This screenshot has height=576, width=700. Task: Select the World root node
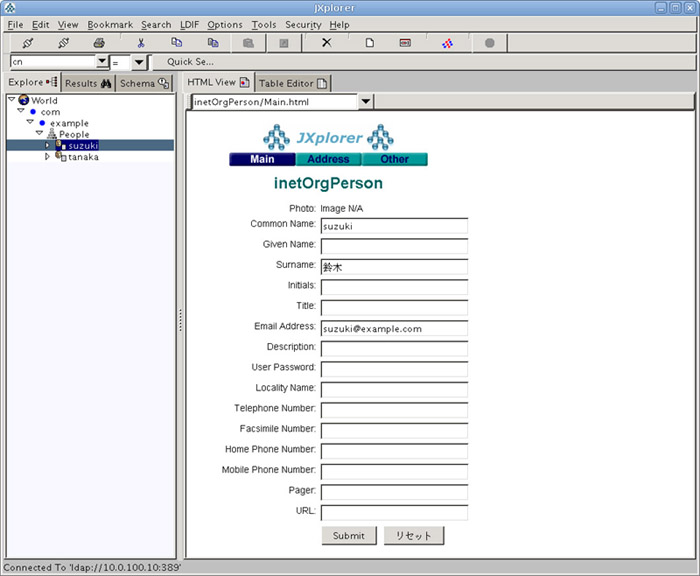[44, 100]
